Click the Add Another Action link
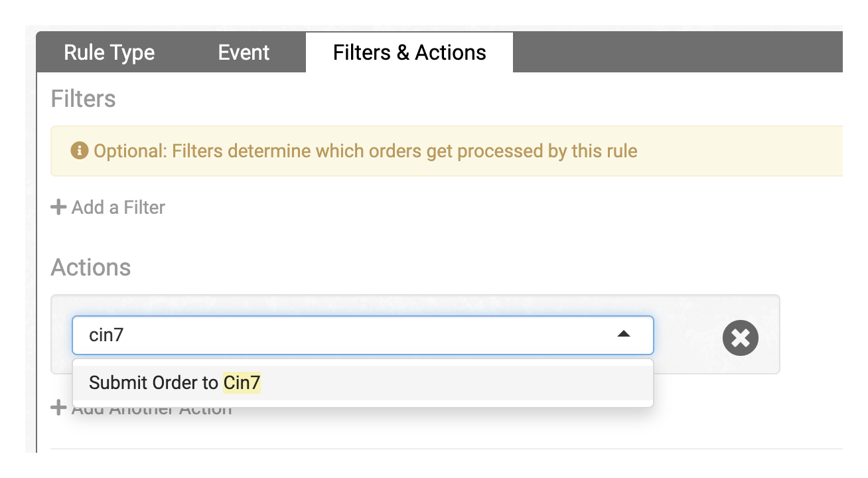This screenshot has width=868, height=478. 142,408
